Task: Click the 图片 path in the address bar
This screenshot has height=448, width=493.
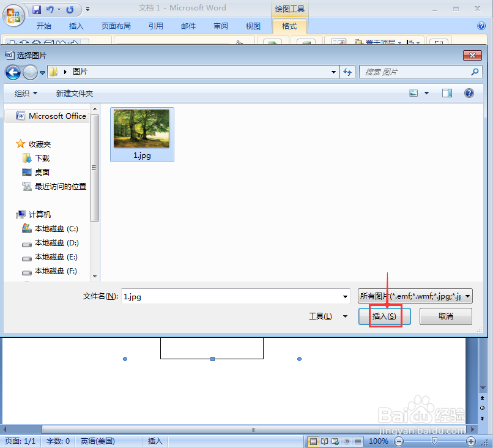Action: coord(80,72)
